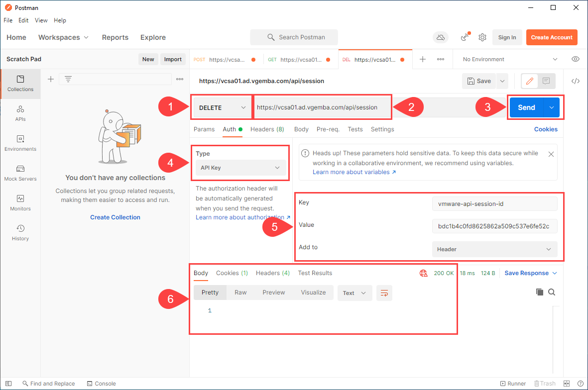Open the tab options three-dot menu
Screen dimensions: 588x390
[x=441, y=59]
